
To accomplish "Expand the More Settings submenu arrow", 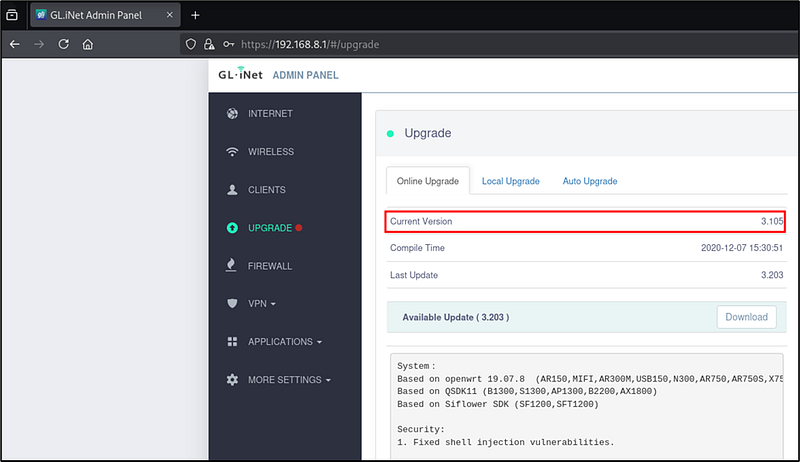I will 328,380.
